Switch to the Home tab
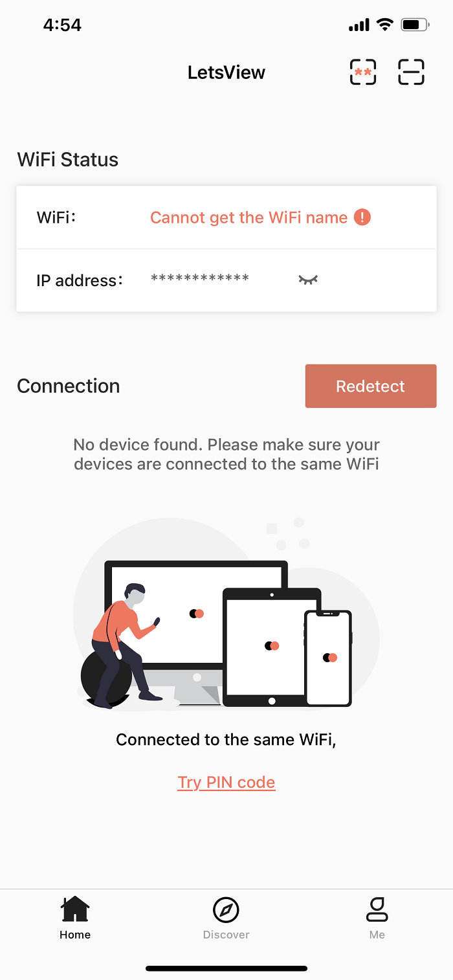This screenshot has width=453, height=980. pyautogui.click(x=75, y=918)
